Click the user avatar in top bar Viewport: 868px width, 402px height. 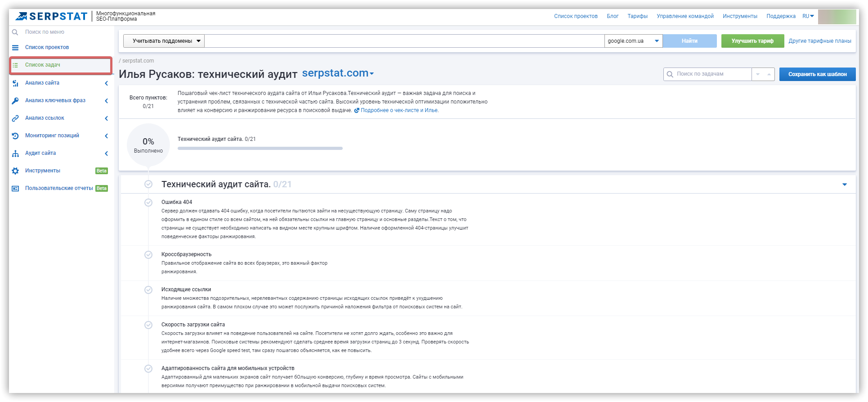click(837, 17)
